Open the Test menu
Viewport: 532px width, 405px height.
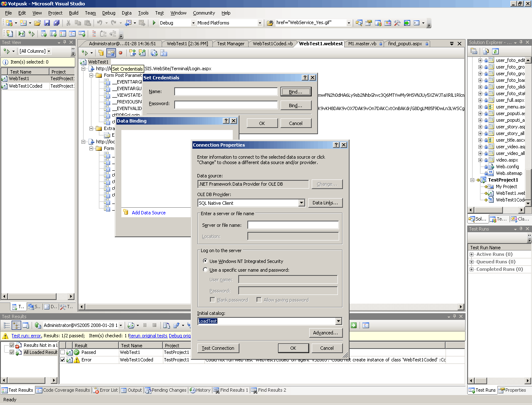160,13
